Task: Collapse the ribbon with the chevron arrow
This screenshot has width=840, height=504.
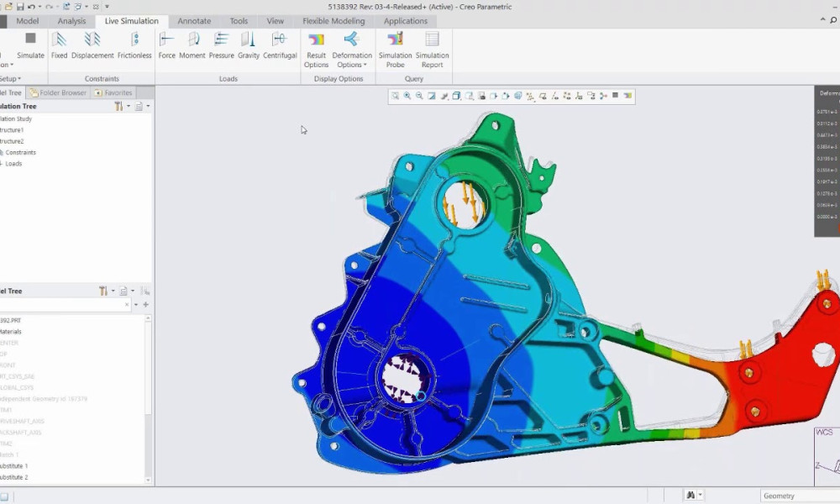Action: [x=823, y=20]
